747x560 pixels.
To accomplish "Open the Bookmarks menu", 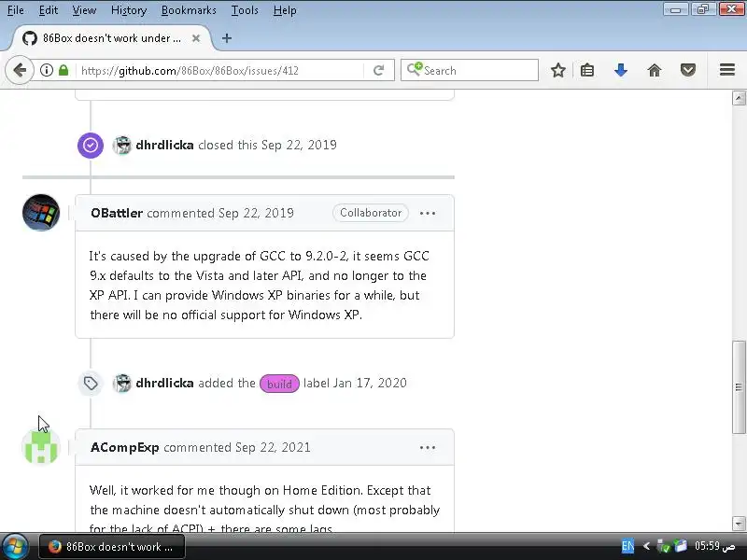I will pos(189,10).
